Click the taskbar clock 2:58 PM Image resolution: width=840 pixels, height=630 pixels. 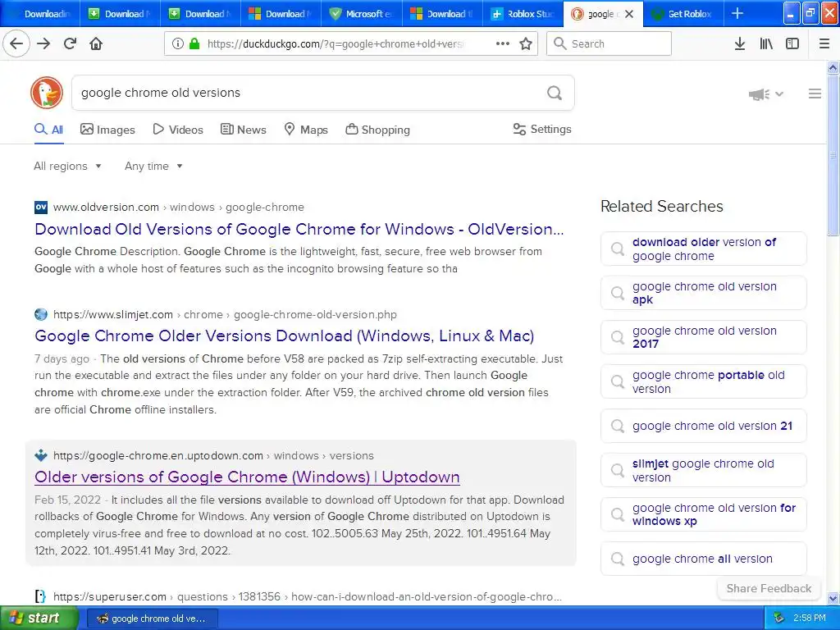tap(810, 619)
